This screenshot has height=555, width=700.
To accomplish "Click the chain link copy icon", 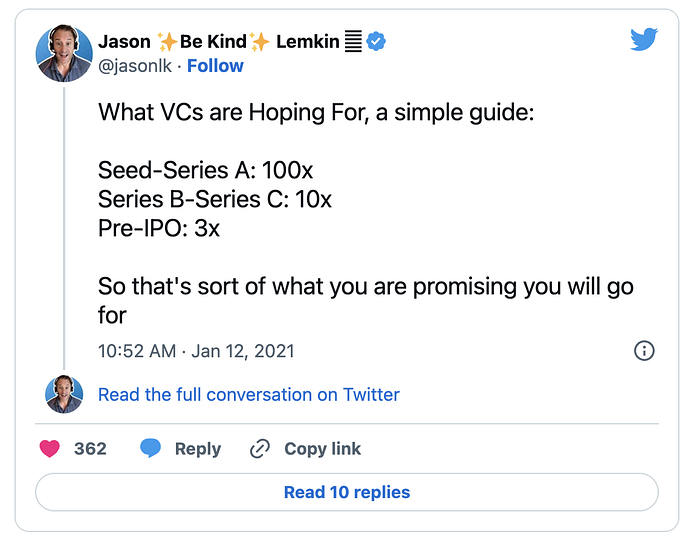I will tap(260, 449).
